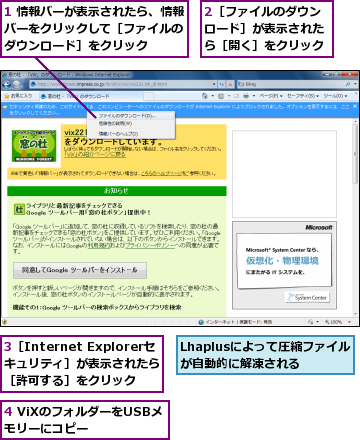Click the status bar icon at the far left

pos(5,322)
